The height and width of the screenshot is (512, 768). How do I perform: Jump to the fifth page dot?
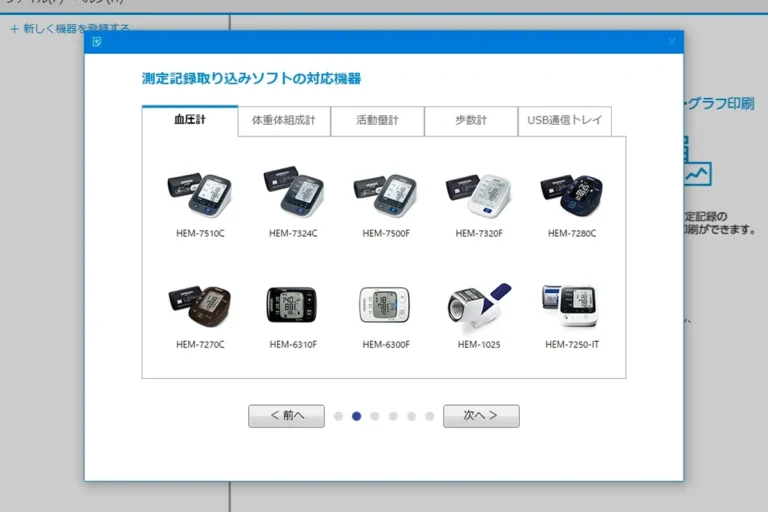pyautogui.click(x=411, y=416)
